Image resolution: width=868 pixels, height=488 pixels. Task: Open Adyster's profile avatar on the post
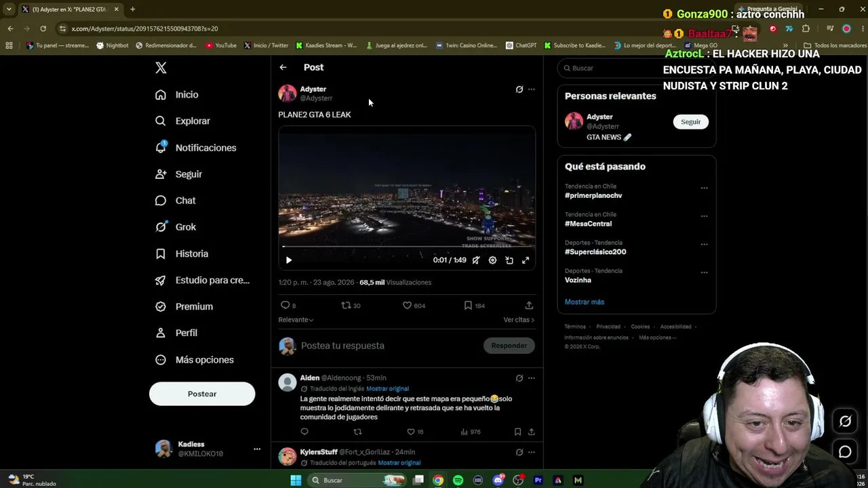tap(288, 94)
